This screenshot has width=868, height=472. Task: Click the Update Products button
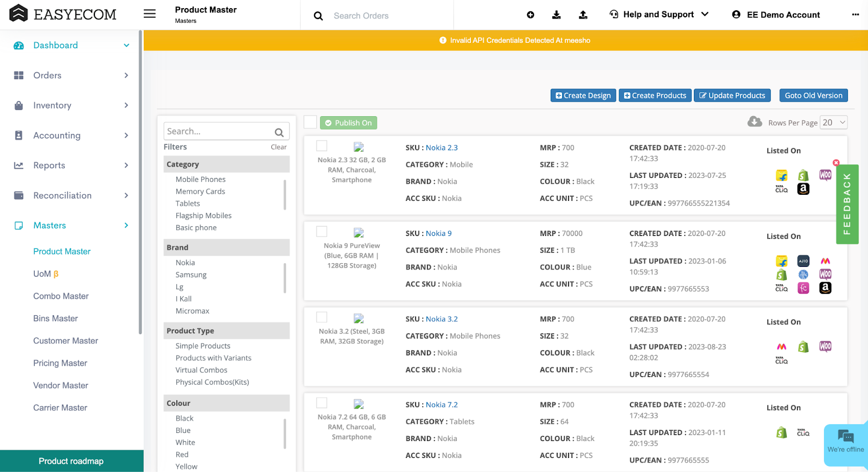pos(732,95)
